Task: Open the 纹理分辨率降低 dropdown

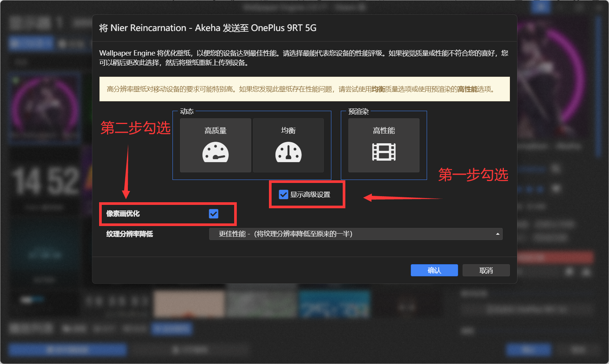Action: [x=356, y=234]
